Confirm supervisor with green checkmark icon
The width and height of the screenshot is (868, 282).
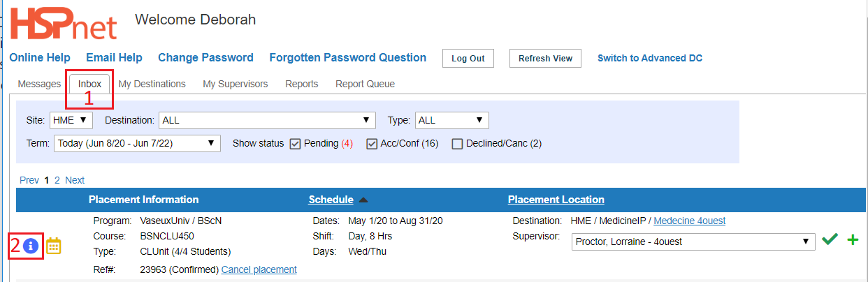830,240
